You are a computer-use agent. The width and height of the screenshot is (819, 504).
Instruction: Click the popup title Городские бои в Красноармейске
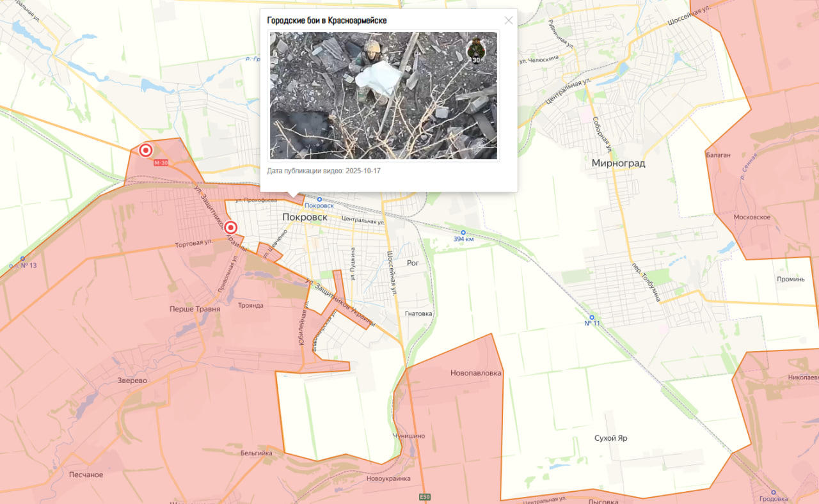327,20
